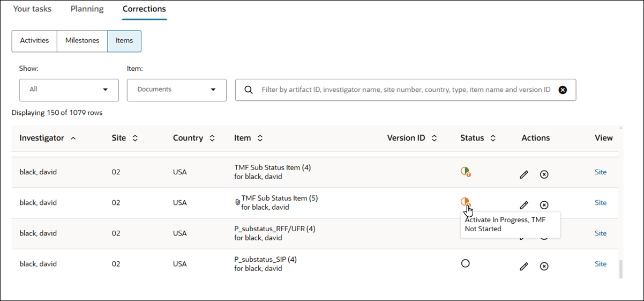Screen dimensions: 644x301
Task: Cancel P_substatus_SIP (4) row
Action: pyautogui.click(x=544, y=266)
